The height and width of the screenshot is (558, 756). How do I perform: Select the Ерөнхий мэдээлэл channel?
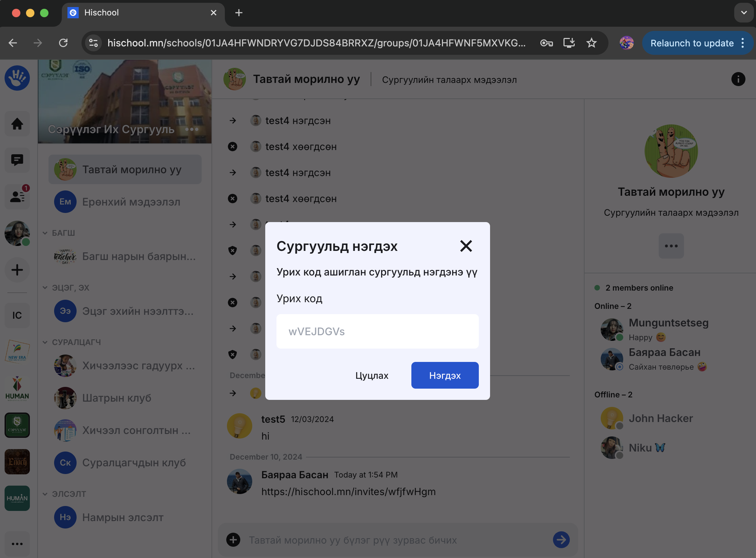pos(131,202)
